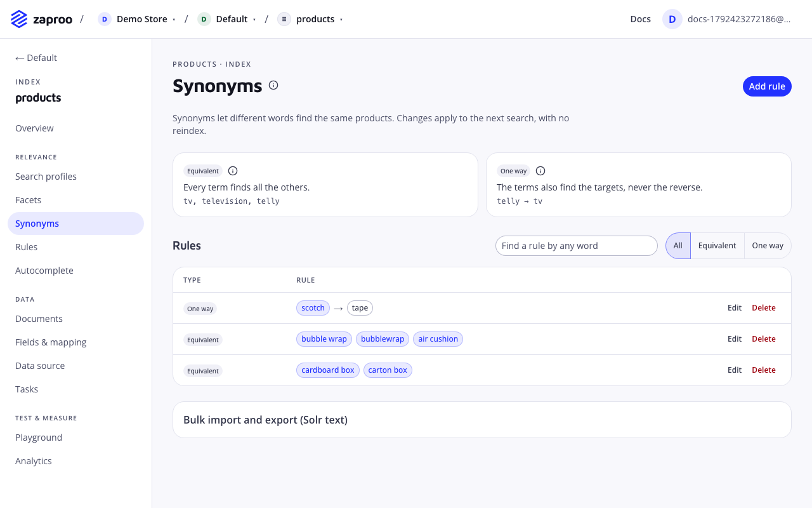Show info tooltip for One way card
The image size is (812, 508).
coord(540,171)
